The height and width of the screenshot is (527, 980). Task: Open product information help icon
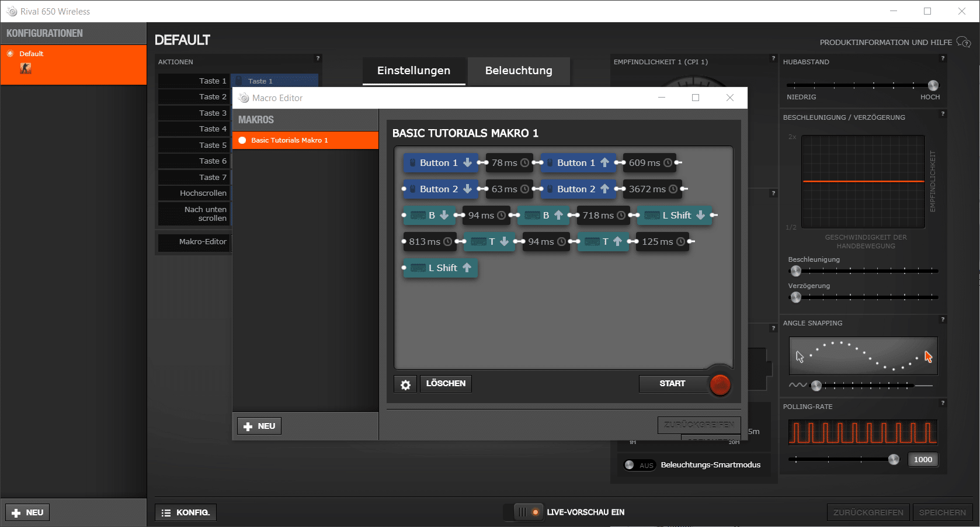tap(964, 42)
